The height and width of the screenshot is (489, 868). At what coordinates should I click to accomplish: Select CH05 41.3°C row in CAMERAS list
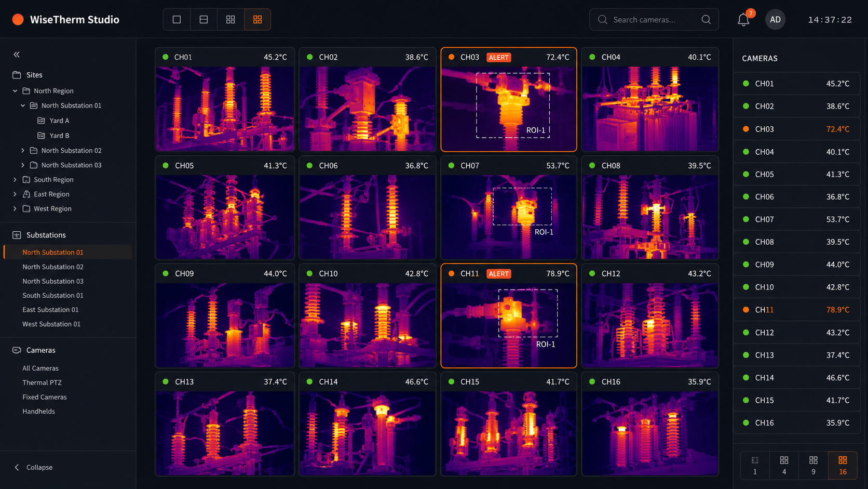click(796, 174)
